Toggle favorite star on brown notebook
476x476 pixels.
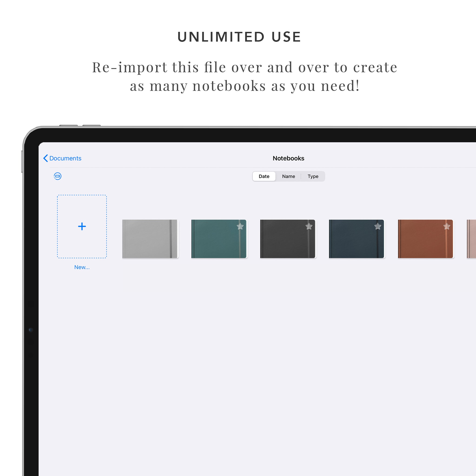tap(447, 226)
